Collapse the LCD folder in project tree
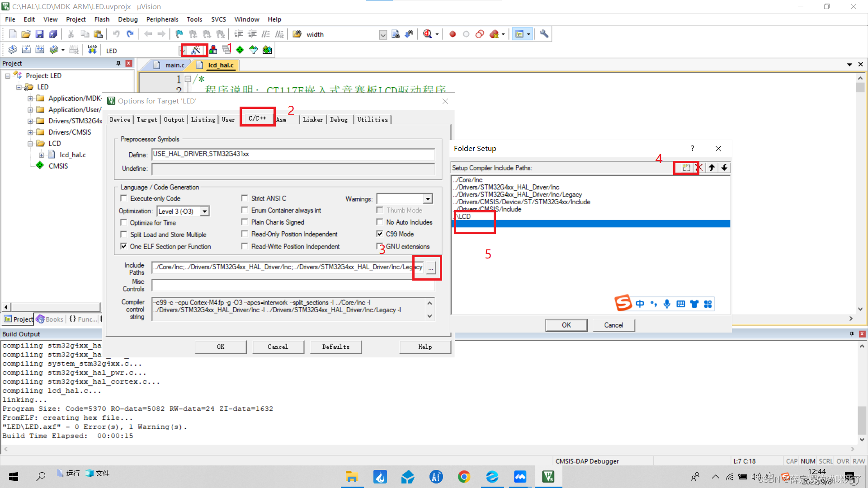 30,144
